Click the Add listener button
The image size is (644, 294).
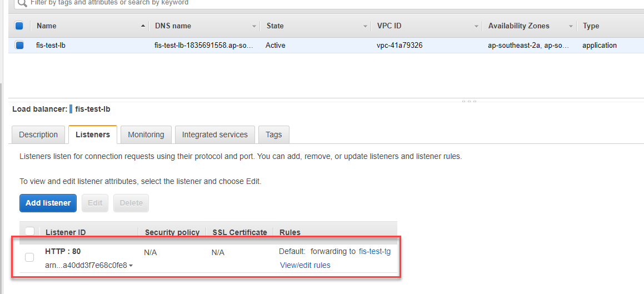coord(48,203)
